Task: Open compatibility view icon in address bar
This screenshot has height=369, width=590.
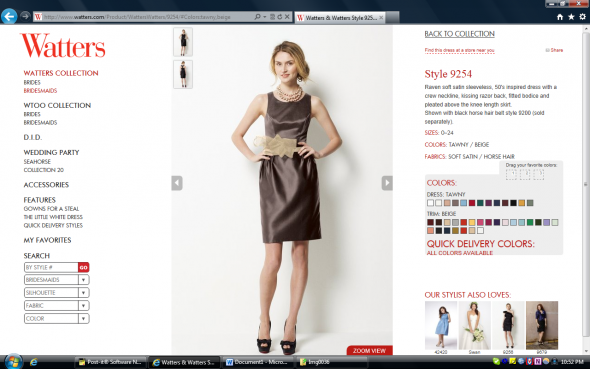Action: [x=272, y=17]
